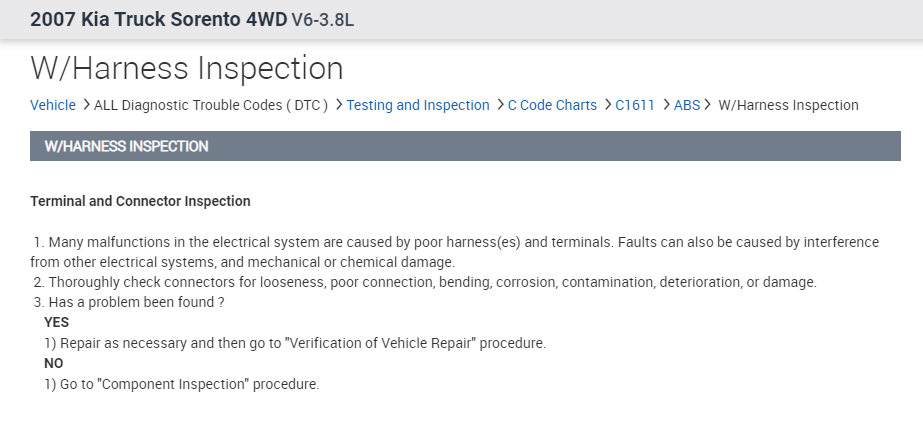Navigate to the C1611 breadcrumb
This screenshot has width=923, height=436.
[x=634, y=105]
